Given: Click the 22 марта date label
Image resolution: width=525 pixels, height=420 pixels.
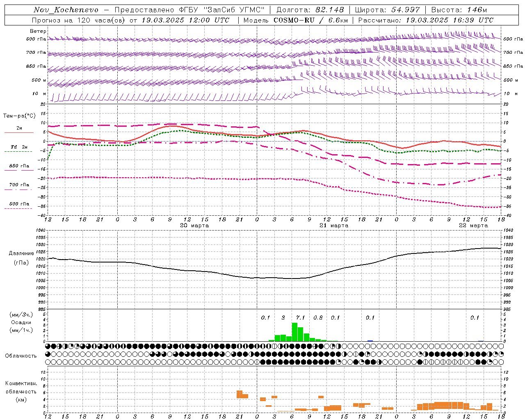Looking at the screenshot, I should pyautogui.click(x=473, y=226).
